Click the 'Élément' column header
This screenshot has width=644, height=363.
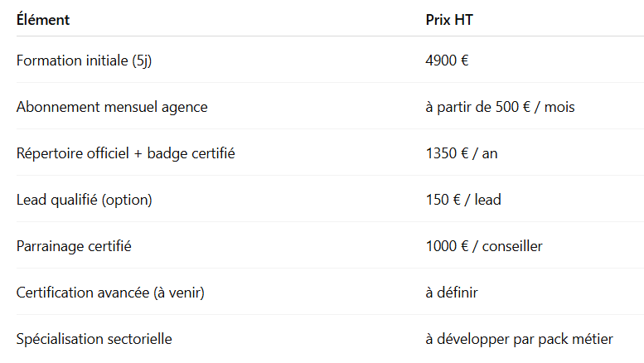pyautogui.click(x=43, y=20)
